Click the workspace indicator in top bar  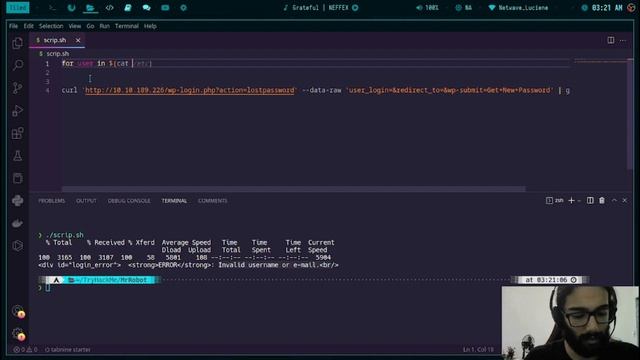click(x=18, y=8)
